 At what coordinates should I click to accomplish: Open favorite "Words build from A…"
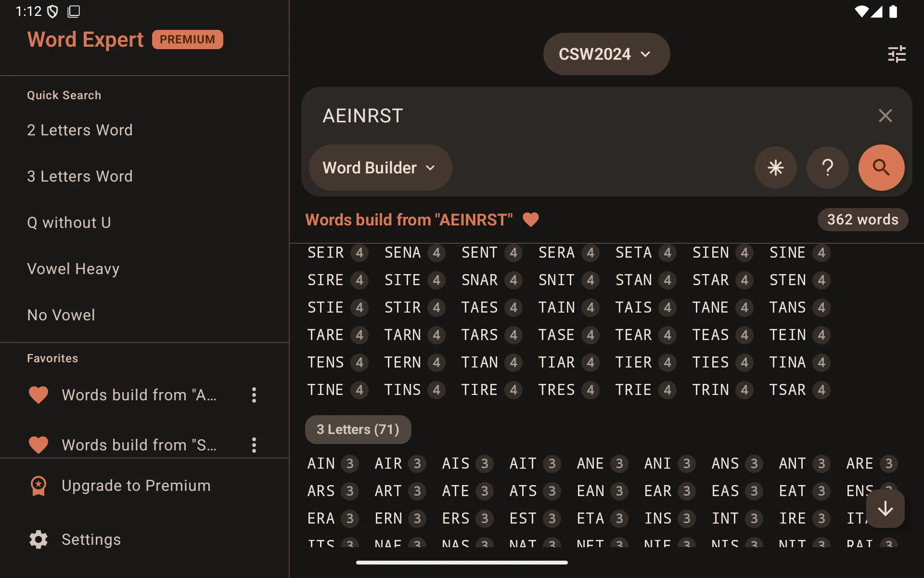click(139, 395)
